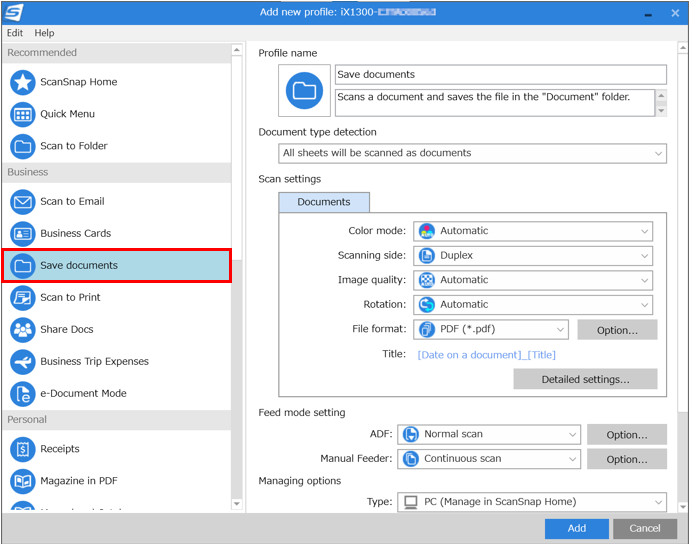Open the Document type detection dropdown
This screenshot has width=690, height=544.
(472, 154)
